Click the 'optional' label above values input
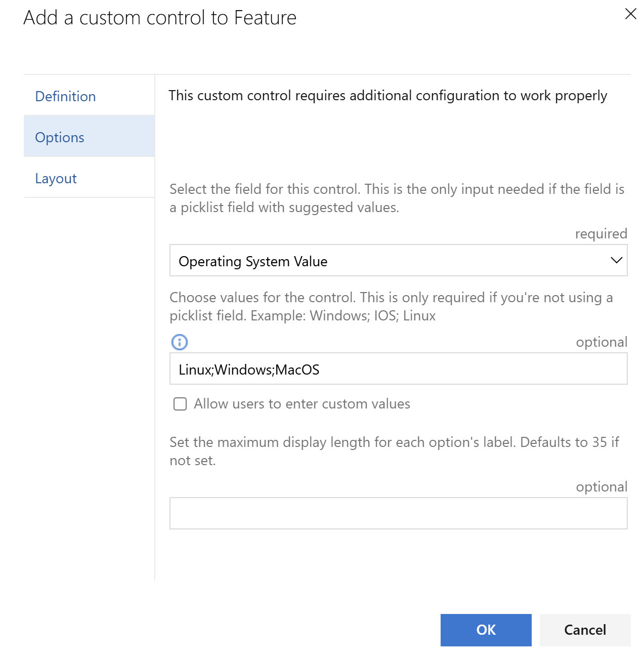The width and height of the screenshot is (644, 656). pos(601,342)
